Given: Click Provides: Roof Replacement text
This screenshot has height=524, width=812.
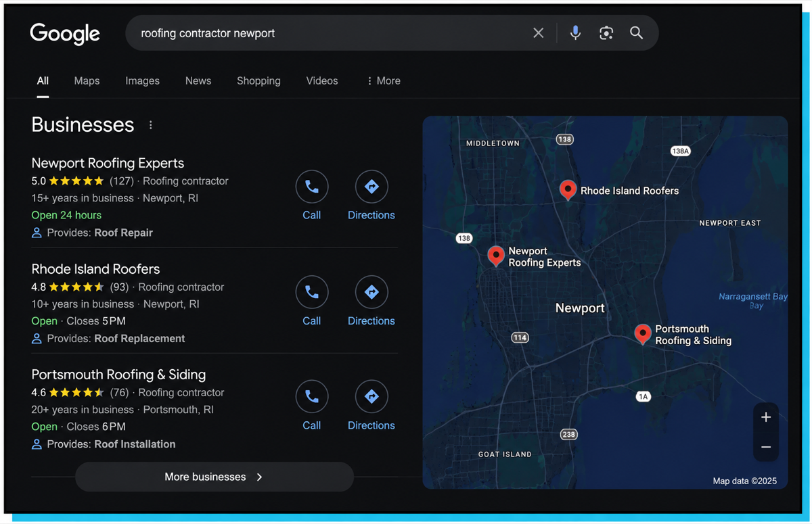Looking at the screenshot, I should pos(116,339).
